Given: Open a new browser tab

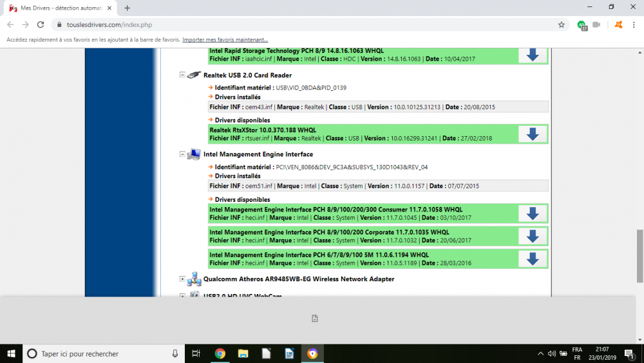Looking at the screenshot, I should (x=127, y=8).
